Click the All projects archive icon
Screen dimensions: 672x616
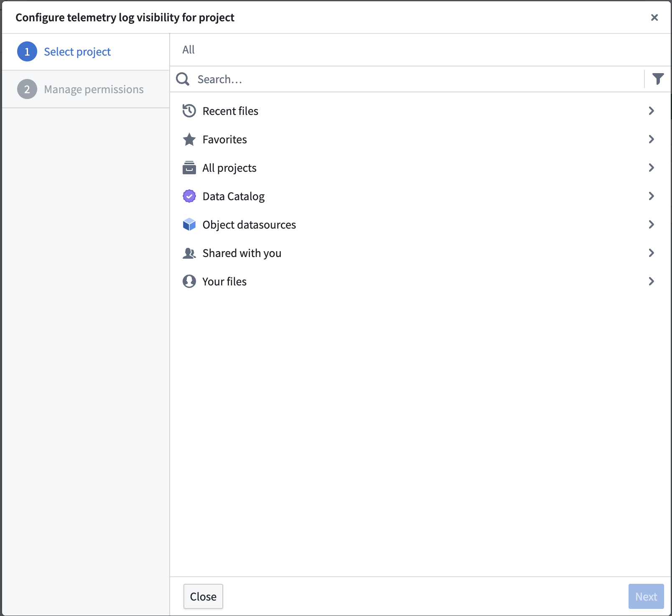point(189,168)
